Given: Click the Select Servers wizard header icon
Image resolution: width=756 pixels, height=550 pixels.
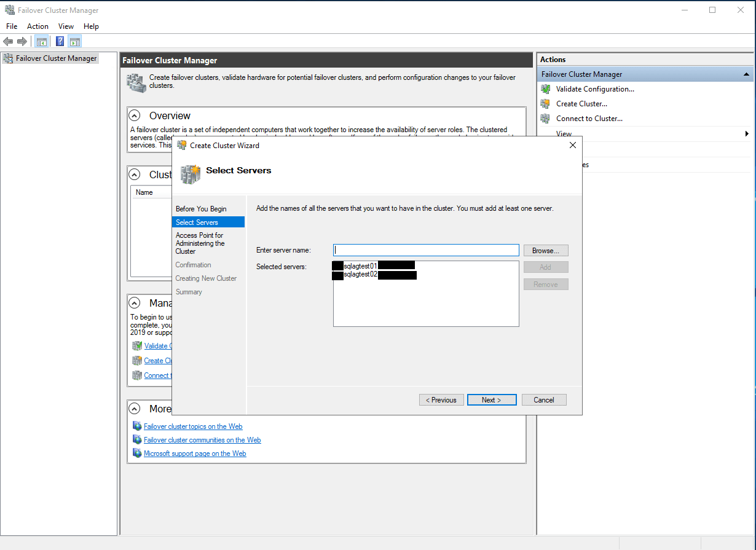Looking at the screenshot, I should tap(190, 174).
